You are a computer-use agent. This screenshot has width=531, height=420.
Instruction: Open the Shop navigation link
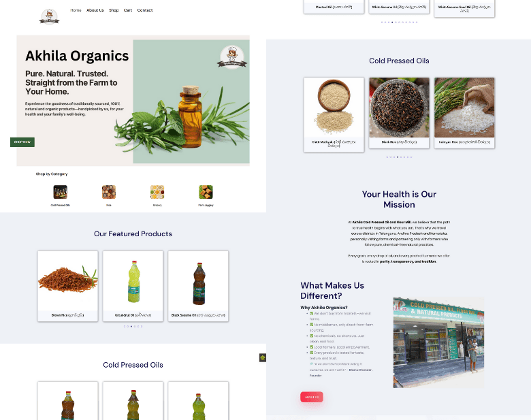114,11
